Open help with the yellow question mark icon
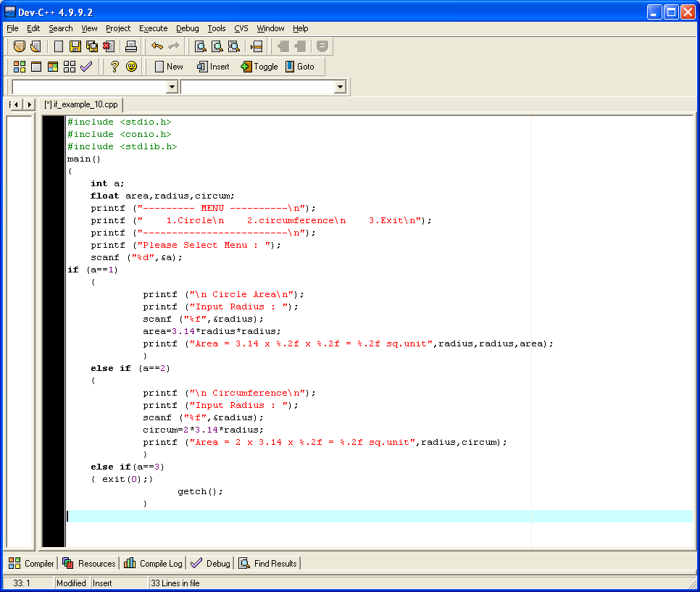 click(114, 67)
